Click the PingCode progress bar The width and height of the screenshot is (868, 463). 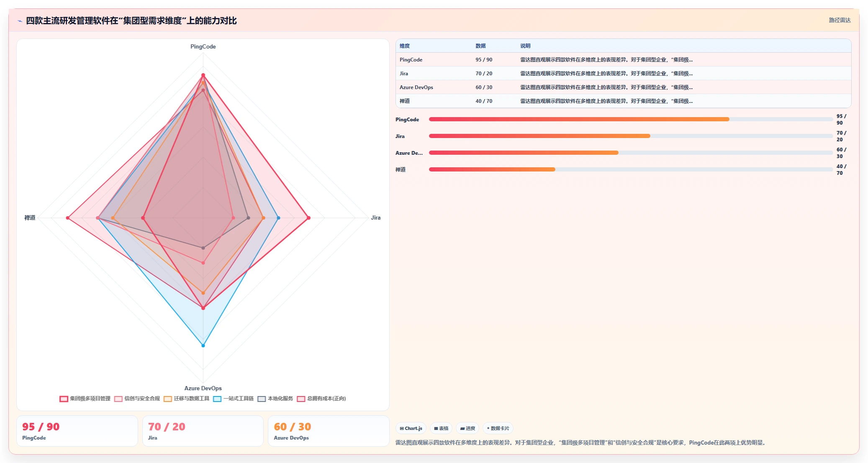coord(631,119)
